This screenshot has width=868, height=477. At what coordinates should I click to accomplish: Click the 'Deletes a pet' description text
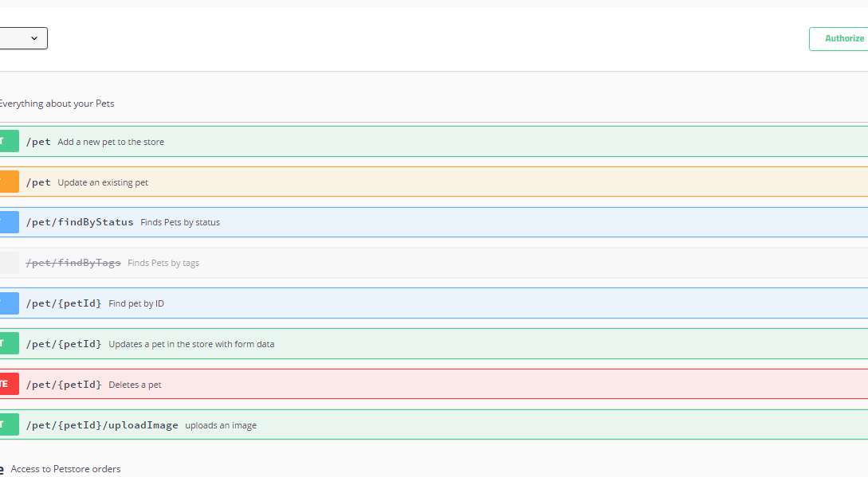135,385
